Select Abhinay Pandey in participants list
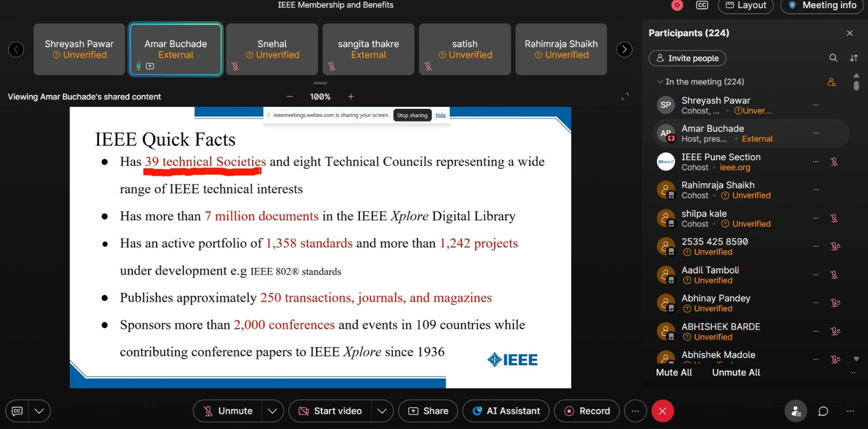868x429 pixels. (751, 303)
